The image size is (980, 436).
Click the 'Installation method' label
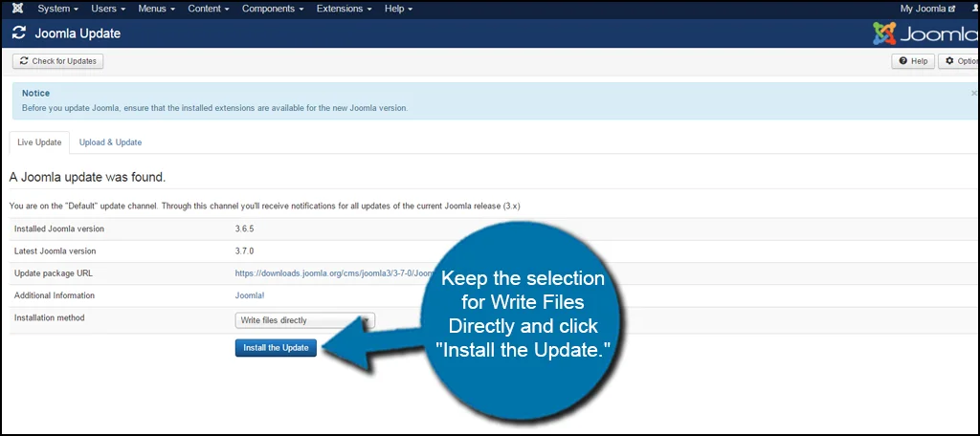pyautogui.click(x=50, y=318)
